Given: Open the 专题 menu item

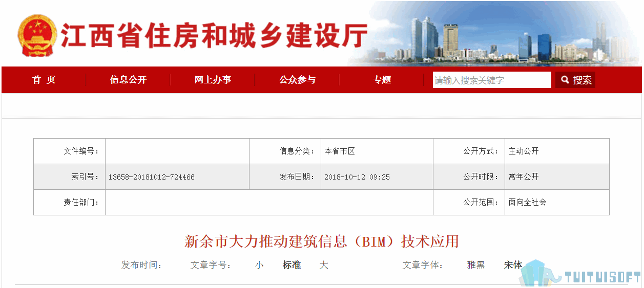Looking at the screenshot, I should point(382,80).
